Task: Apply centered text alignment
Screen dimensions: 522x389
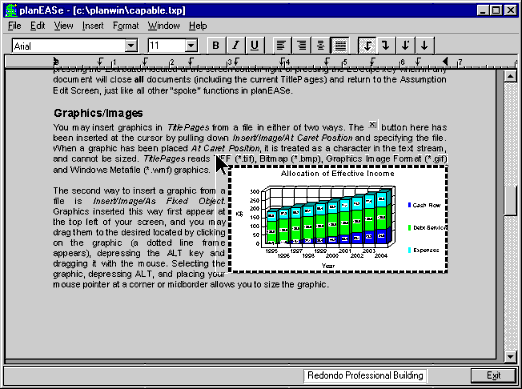Action: [320, 45]
